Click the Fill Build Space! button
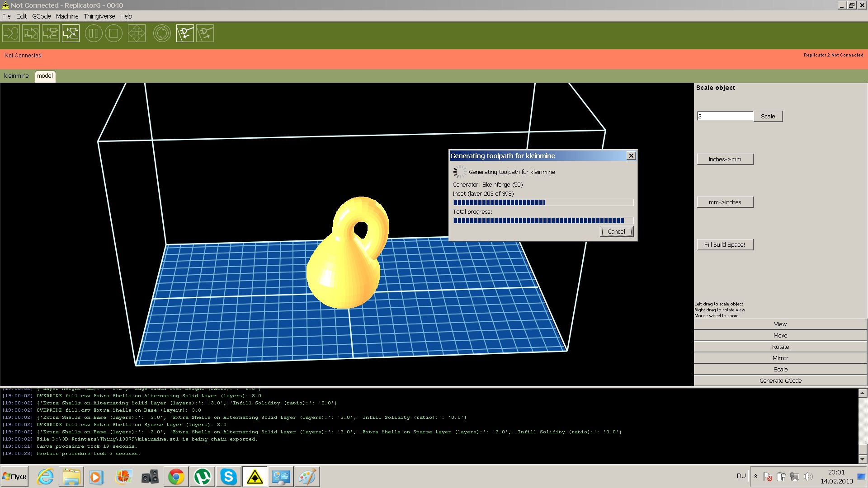868x488 pixels. coord(725,245)
